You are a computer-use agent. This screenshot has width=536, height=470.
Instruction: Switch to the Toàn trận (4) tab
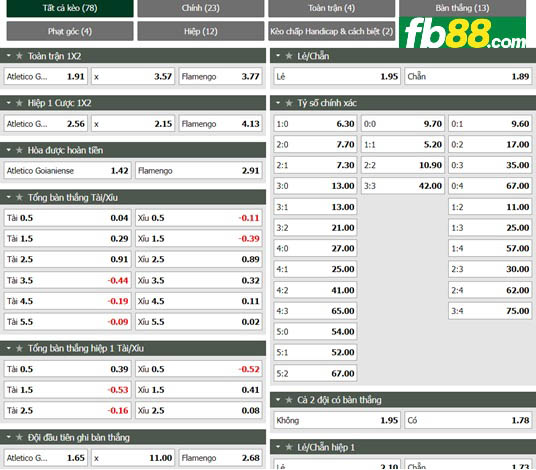coord(332,8)
